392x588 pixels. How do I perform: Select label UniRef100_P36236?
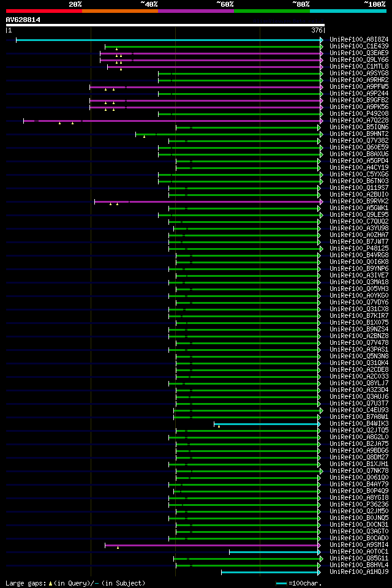click(359, 504)
